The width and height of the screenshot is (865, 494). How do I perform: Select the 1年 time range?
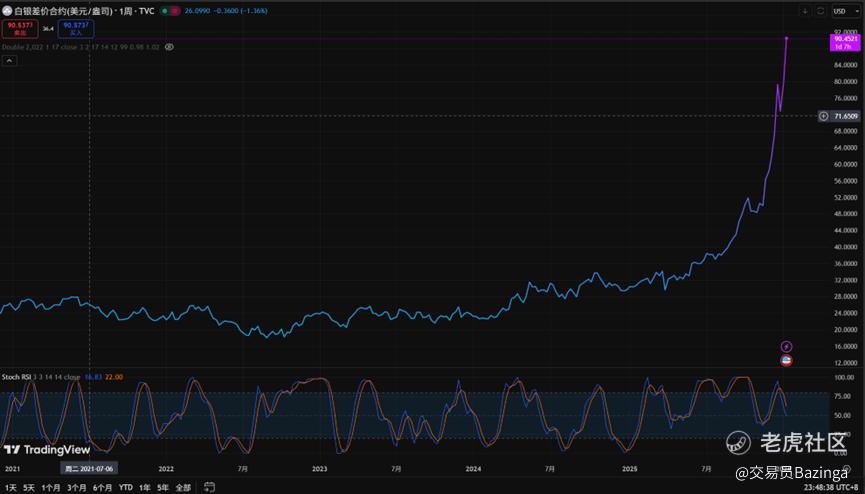click(x=145, y=487)
